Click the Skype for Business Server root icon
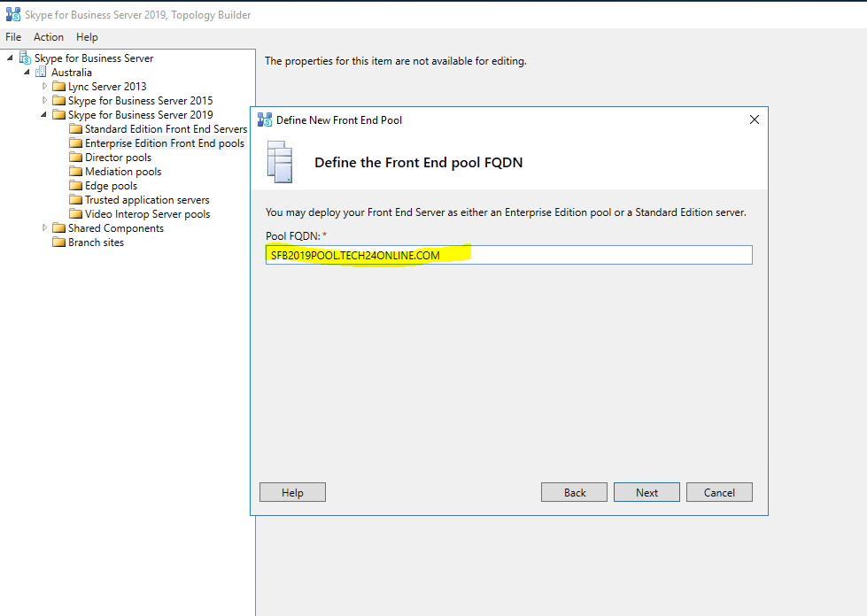 click(25, 58)
